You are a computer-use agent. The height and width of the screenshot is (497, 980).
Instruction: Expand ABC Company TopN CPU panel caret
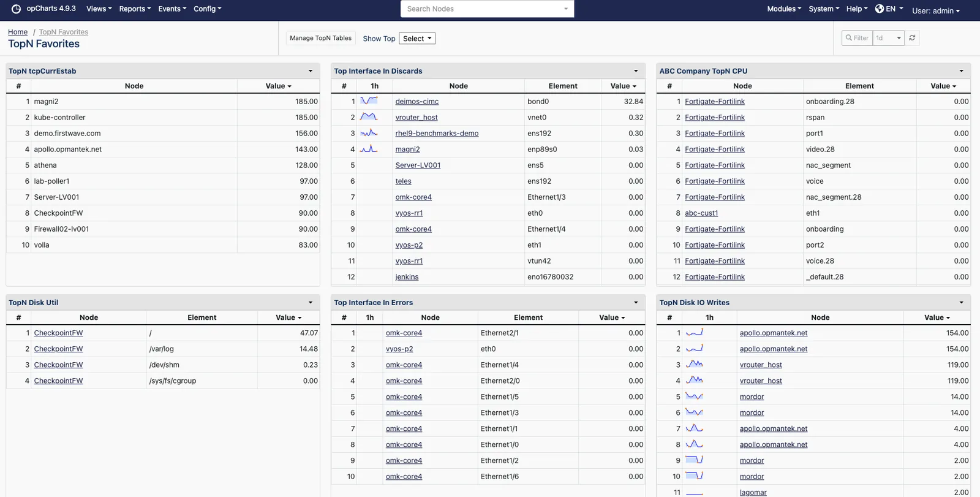coord(961,71)
